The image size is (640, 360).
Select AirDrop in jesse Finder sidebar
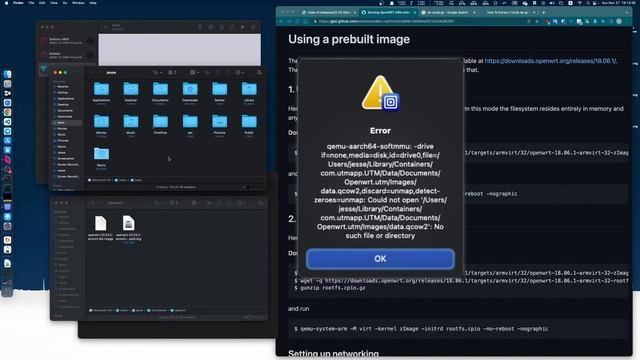(x=62, y=93)
